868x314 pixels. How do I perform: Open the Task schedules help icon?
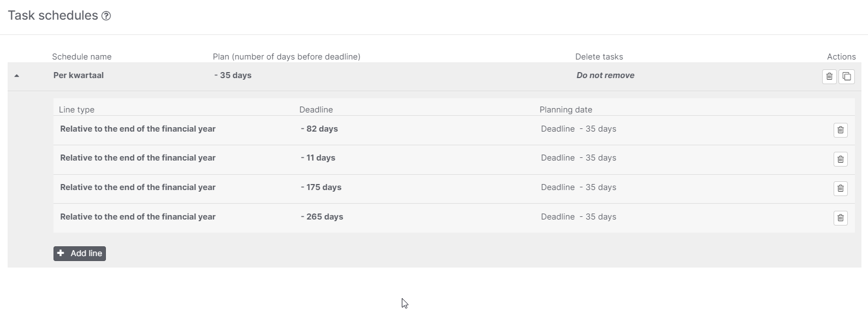click(106, 16)
